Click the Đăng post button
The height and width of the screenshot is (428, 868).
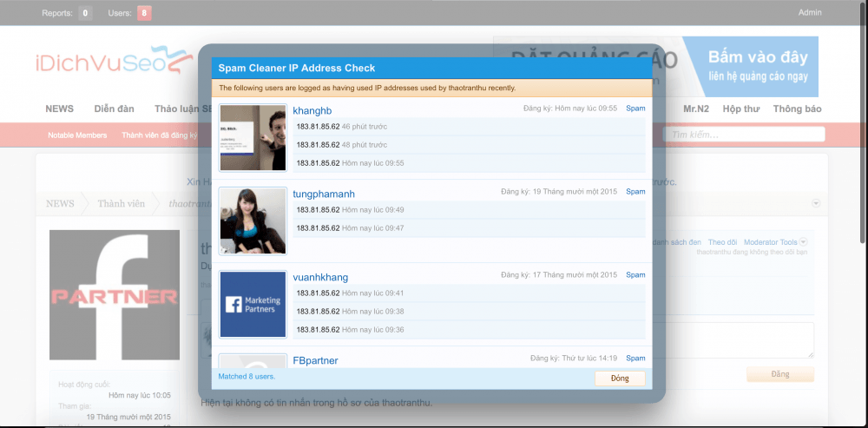(780, 374)
